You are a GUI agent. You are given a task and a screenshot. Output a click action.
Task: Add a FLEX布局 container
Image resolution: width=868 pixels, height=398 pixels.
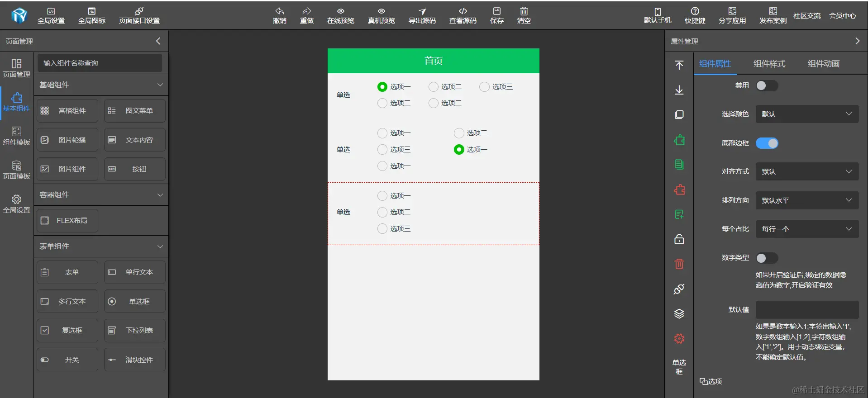(x=67, y=221)
